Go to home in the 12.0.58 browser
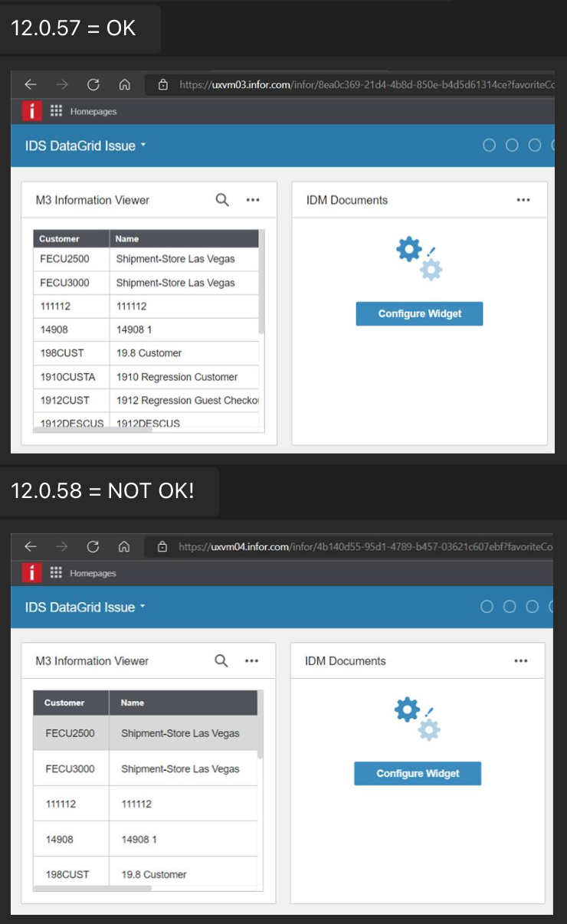Viewport: 567px width, 924px height. tap(124, 546)
